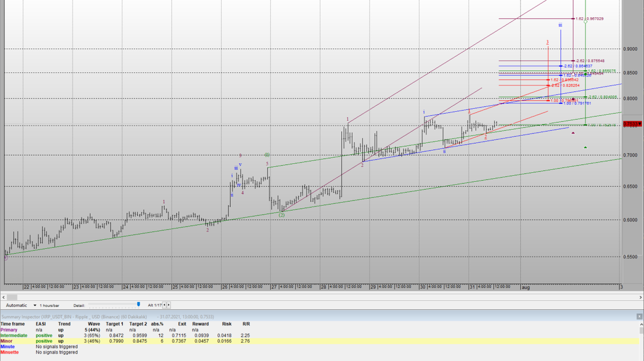Adjust the Detail slider handle
This screenshot has width=644, height=361.
point(138,305)
